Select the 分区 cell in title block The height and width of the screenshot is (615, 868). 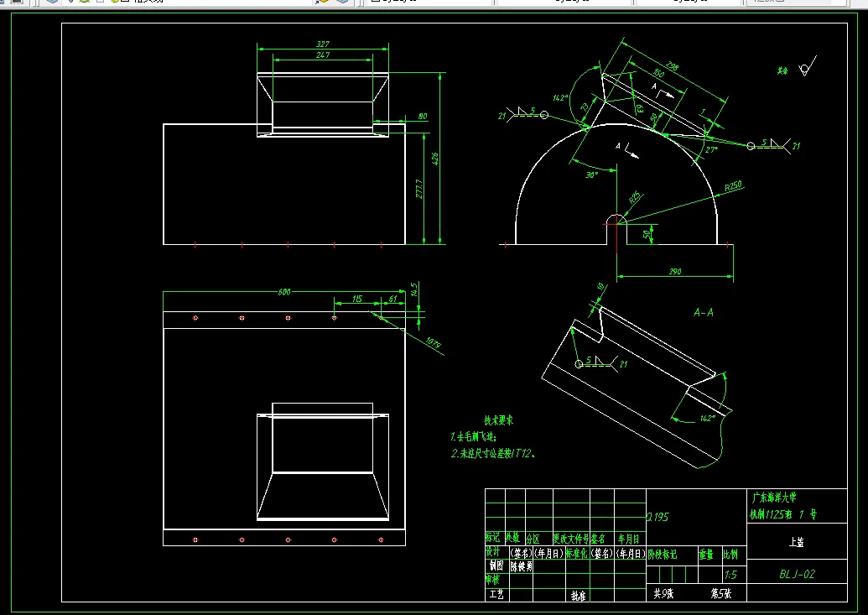(x=533, y=539)
